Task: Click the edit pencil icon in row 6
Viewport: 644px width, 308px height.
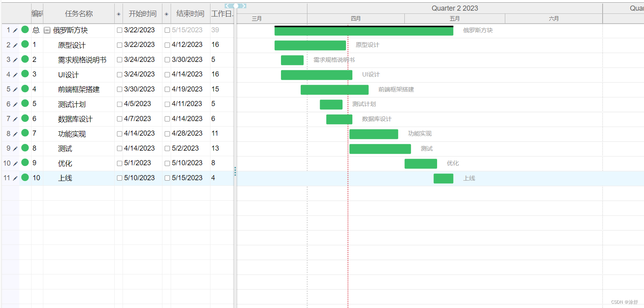Action: pyautogui.click(x=15, y=105)
